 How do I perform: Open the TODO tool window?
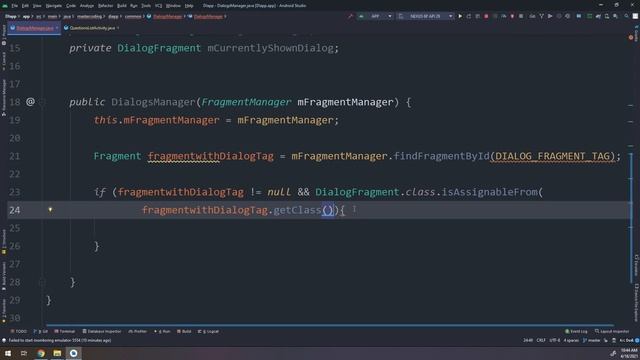coord(19,331)
